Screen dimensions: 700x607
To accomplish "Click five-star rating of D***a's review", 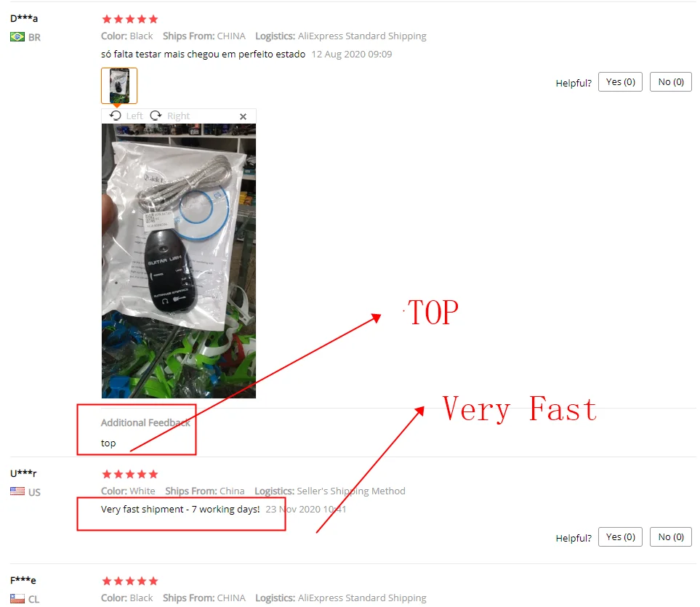I will pyautogui.click(x=130, y=19).
